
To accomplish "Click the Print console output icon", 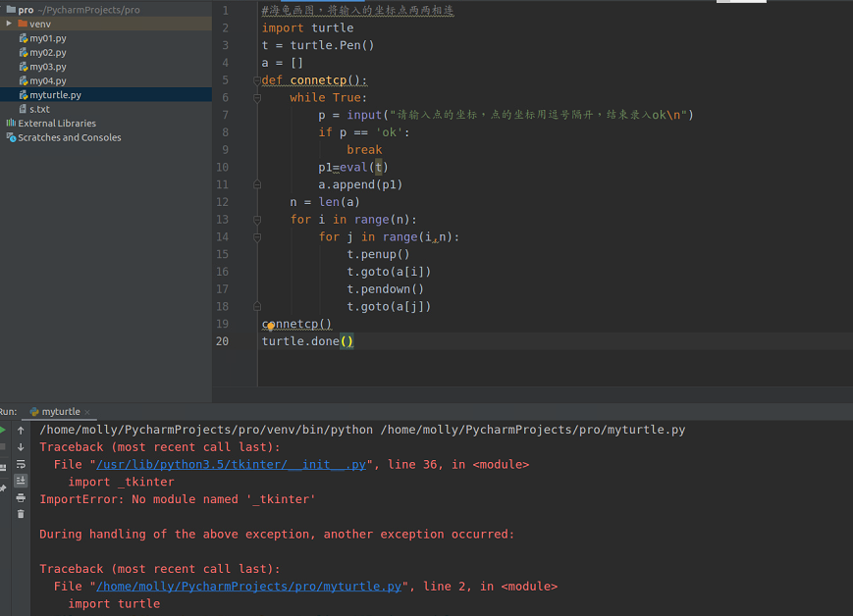I will pos(21,497).
